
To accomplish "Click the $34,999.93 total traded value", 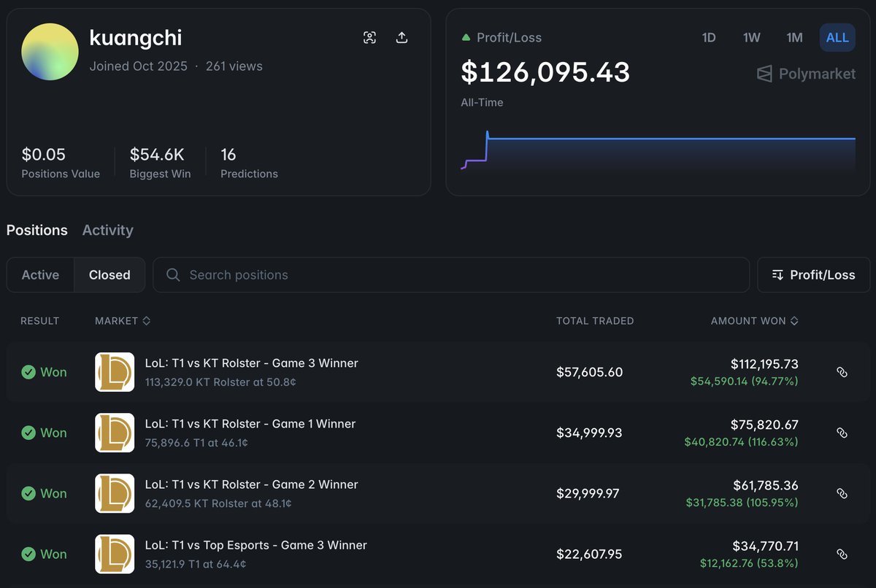I will 589,433.
